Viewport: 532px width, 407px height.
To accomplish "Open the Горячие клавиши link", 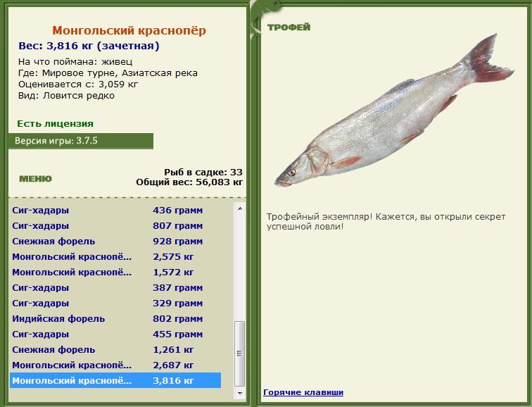I will coord(303,392).
